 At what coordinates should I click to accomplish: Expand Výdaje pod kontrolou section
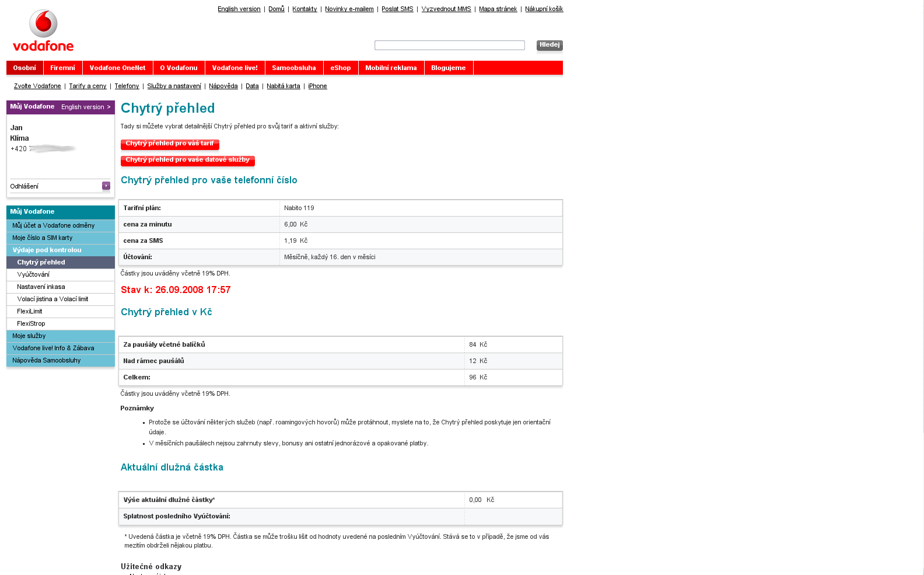[x=61, y=250]
